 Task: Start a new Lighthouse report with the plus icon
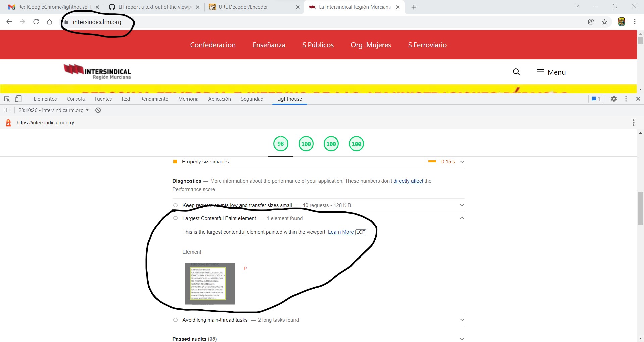7,110
